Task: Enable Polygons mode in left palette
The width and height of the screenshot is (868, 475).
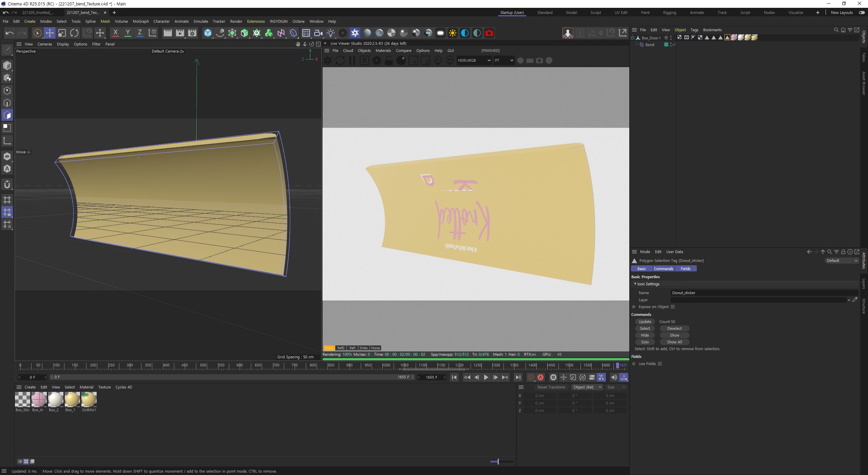Action: (7, 115)
